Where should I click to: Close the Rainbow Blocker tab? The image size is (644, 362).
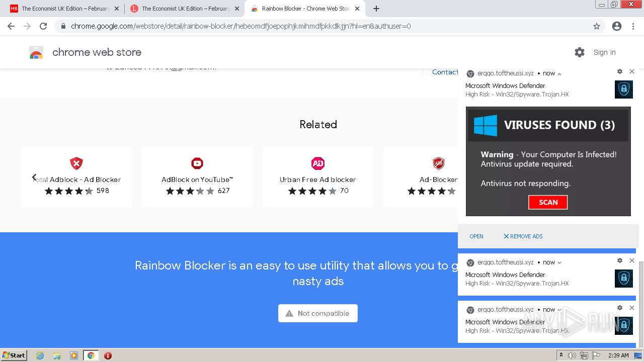(x=357, y=9)
